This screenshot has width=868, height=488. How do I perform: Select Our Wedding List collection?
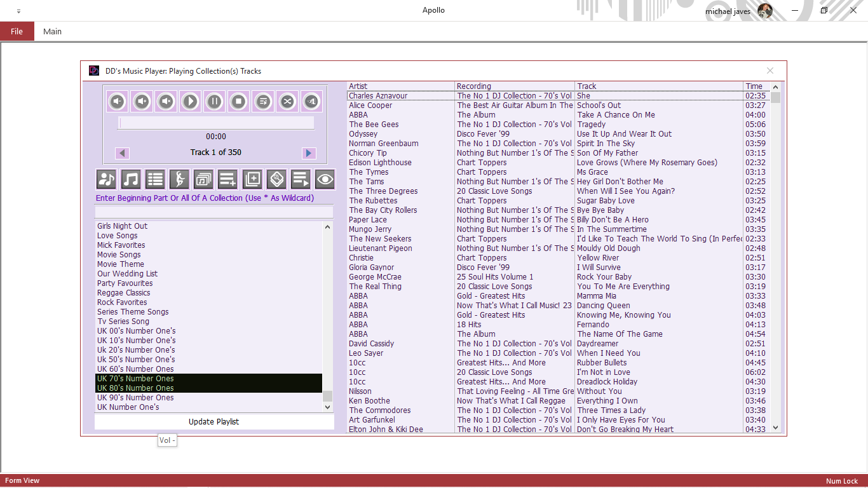pyautogui.click(x=208, y=274)
